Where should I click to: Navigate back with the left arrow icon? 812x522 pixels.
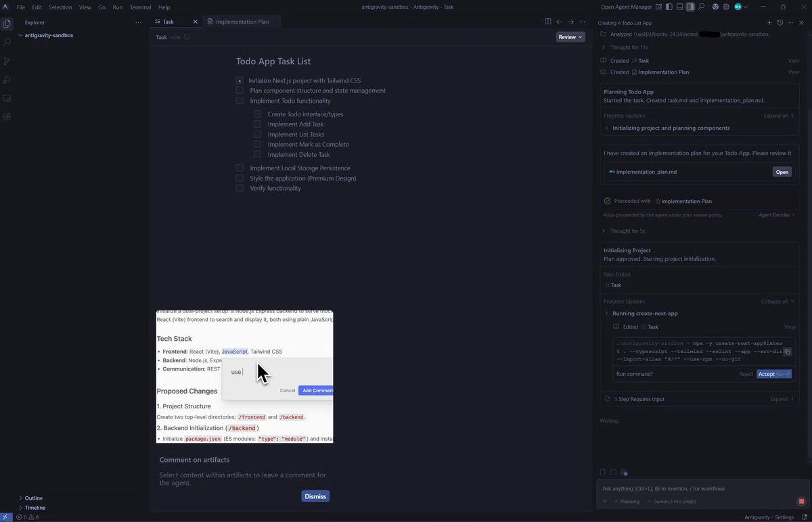(559, 22)
